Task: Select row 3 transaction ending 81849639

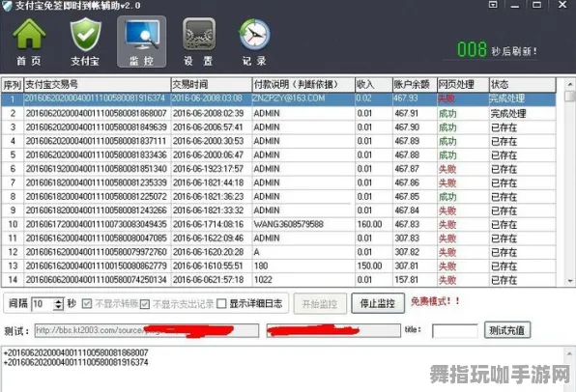Action: [x=278, y=127]
